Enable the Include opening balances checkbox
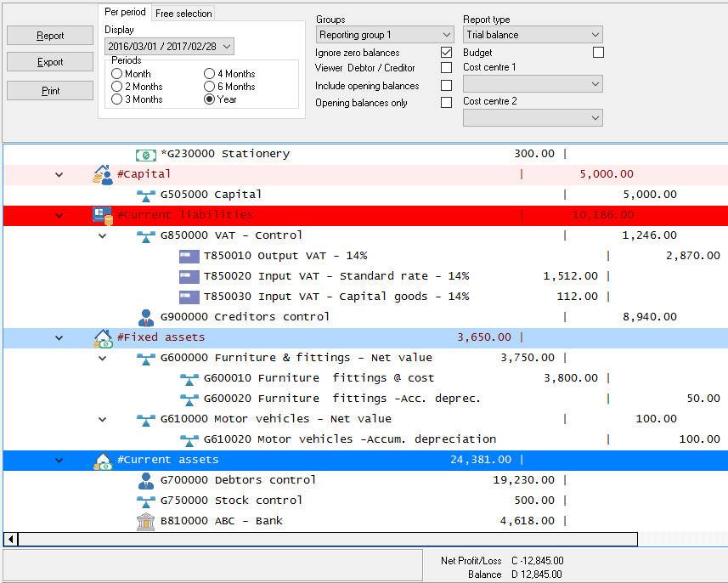 (x=446, y=86)
